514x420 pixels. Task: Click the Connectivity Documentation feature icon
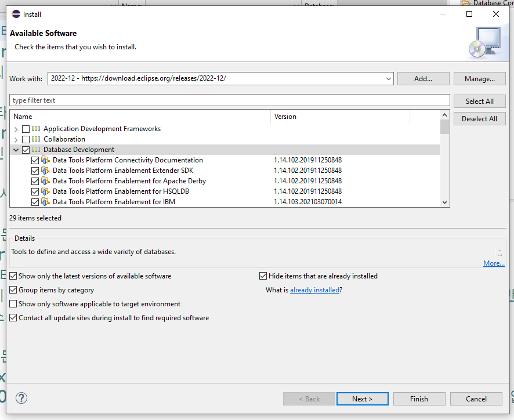46,160
